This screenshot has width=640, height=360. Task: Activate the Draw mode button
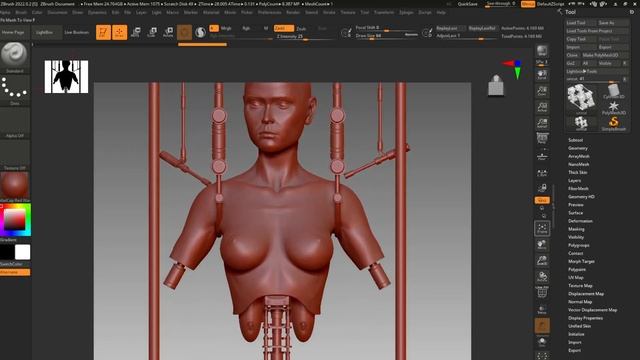coord(120,32)
